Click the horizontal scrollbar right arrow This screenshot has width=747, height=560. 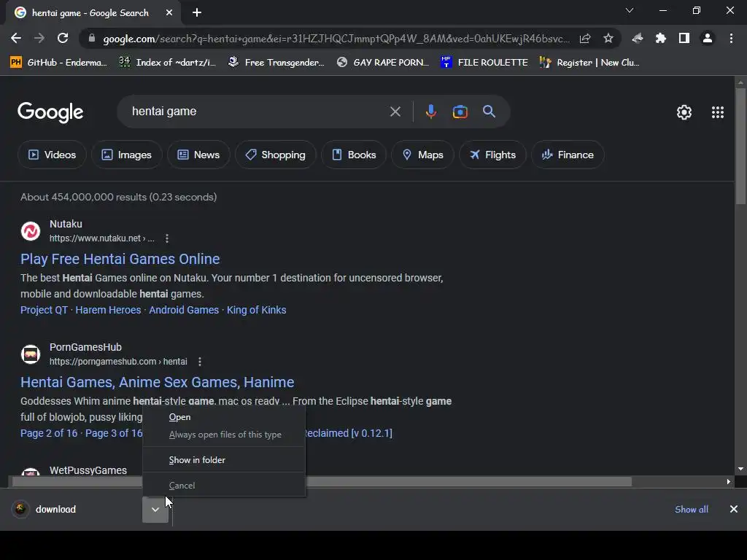pyautogui.click(x=729, y=482)
